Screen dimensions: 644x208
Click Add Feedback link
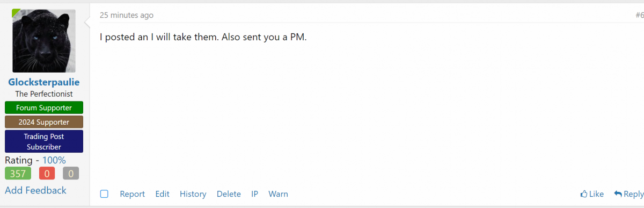click(x=35, y=190)
